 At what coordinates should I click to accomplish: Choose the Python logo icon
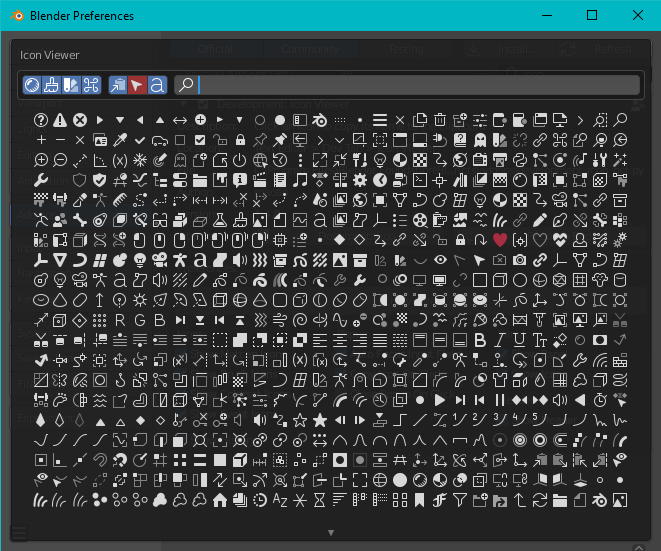click(x=520, y=160)
